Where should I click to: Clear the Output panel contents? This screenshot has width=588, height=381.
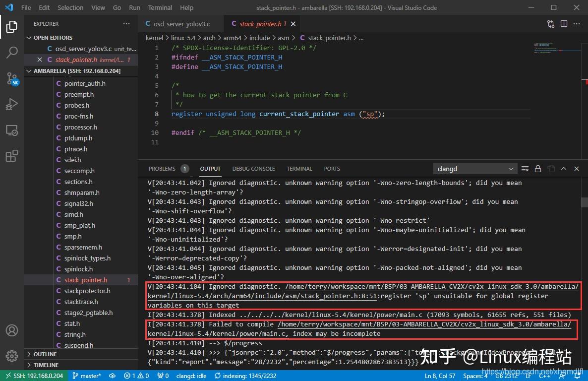click(525, 169)
